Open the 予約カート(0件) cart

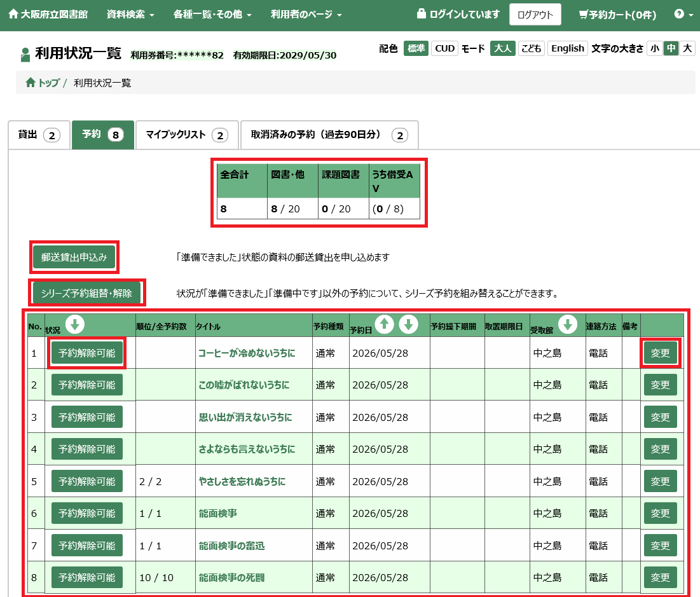click(617, 15)
